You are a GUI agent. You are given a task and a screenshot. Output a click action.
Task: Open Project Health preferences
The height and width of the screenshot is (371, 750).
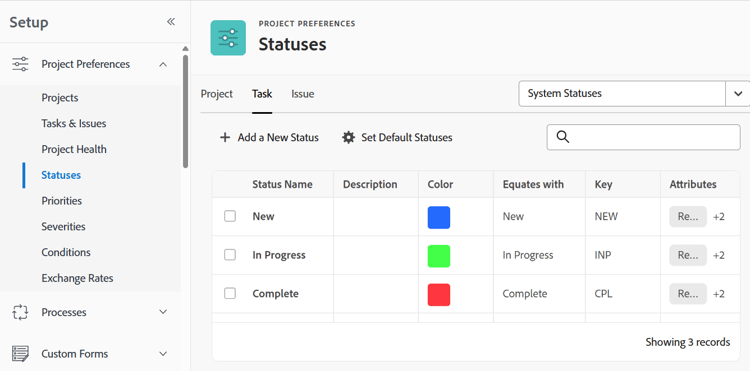point(74,150)
